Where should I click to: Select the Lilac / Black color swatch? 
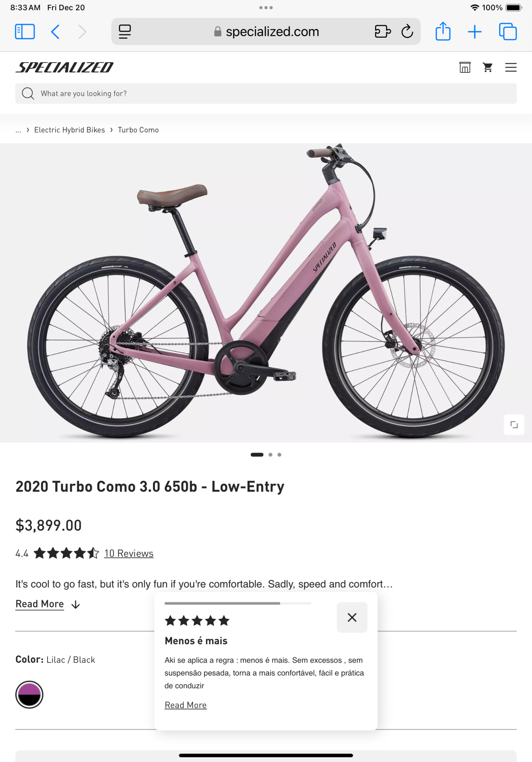29,694
